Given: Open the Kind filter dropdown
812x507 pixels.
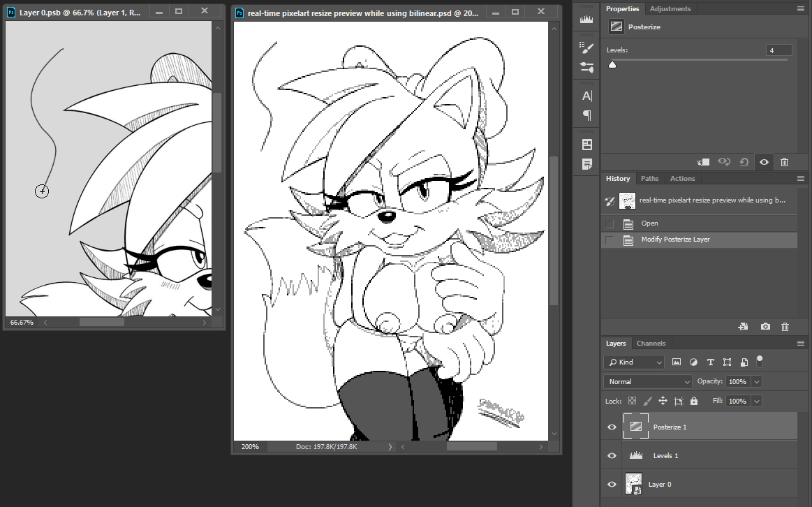Looking at the screenshot, I should (x=634, y=362).
